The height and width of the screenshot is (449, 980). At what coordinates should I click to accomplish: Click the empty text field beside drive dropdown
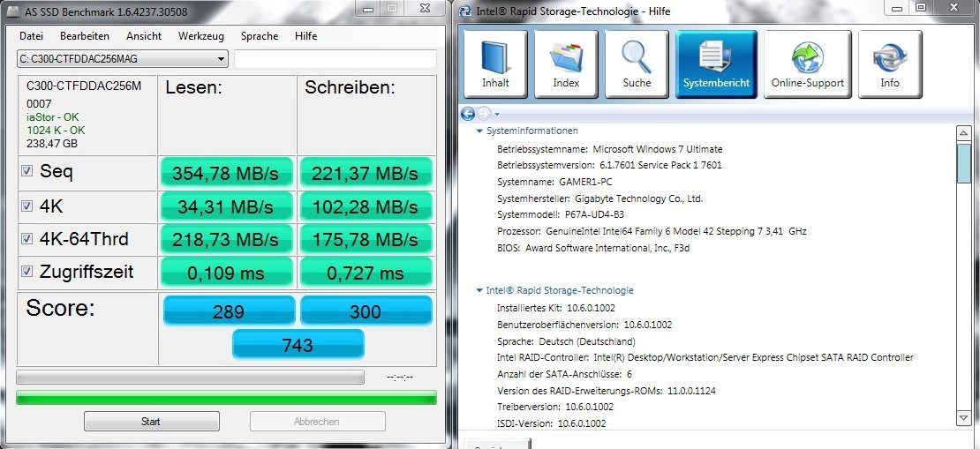(x=335, y=59)
